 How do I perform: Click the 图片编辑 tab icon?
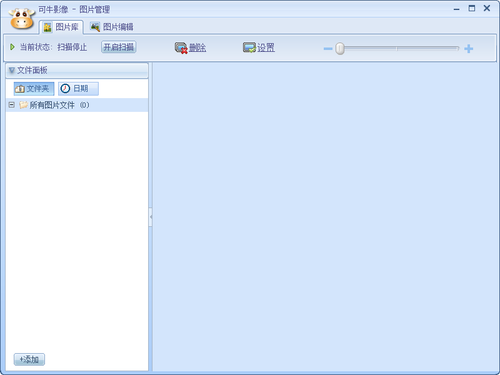[95, 27]
